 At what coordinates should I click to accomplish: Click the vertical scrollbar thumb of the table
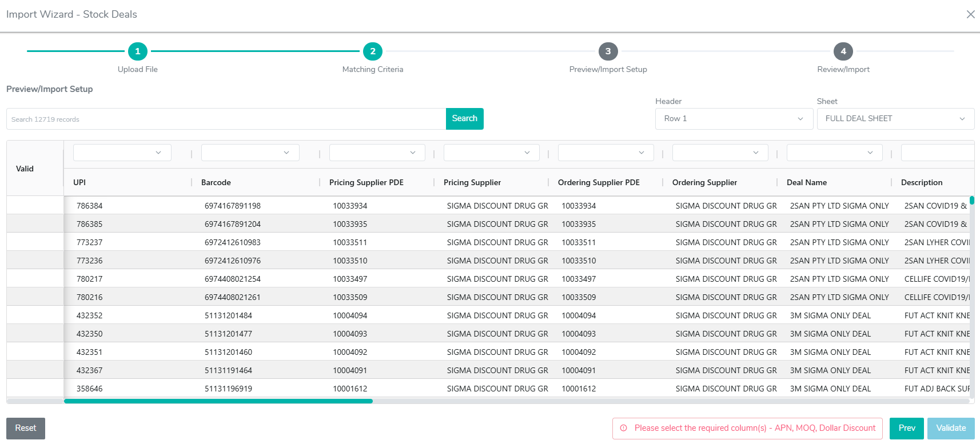(971, 201)
